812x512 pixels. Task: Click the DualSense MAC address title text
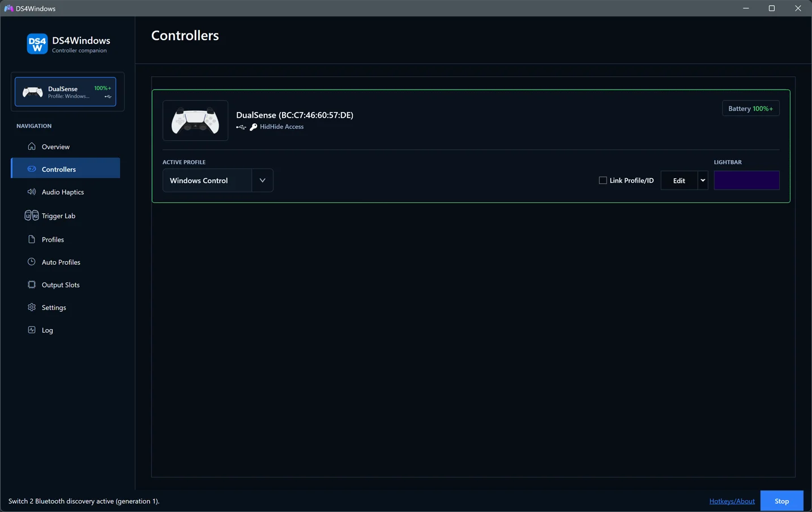(294, 115)
